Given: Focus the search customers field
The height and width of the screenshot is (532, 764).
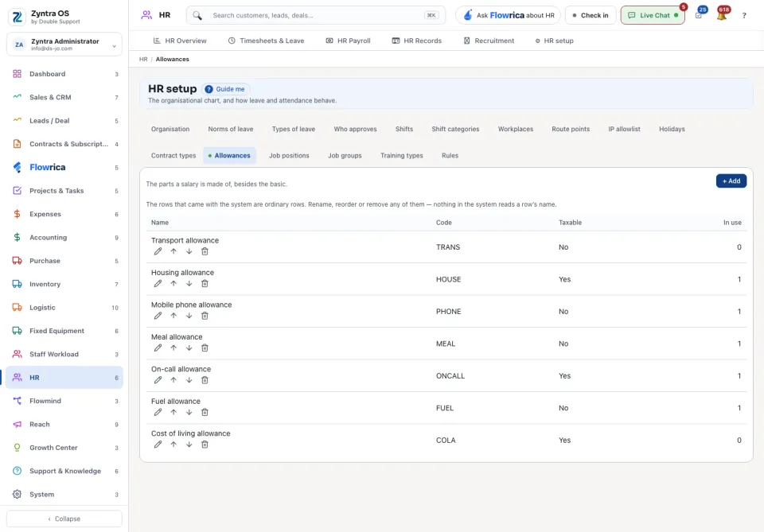Looking at the screenshot, I should [316, 15].
